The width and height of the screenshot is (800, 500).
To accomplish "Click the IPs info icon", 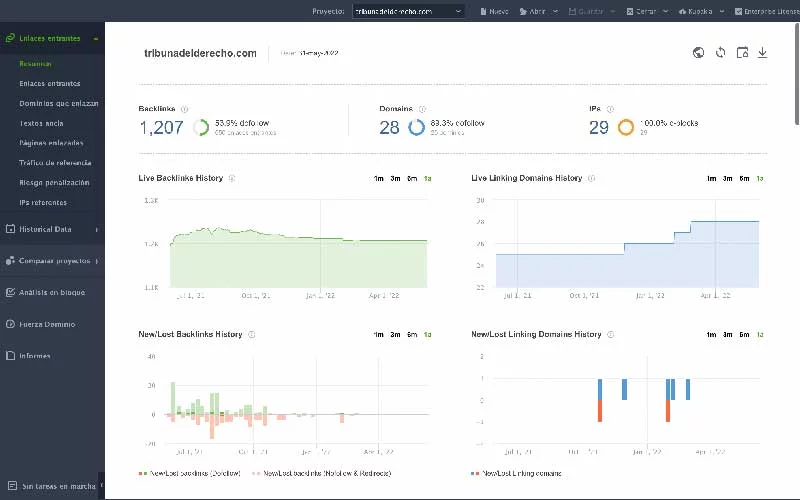I will [x=610, y=109].
